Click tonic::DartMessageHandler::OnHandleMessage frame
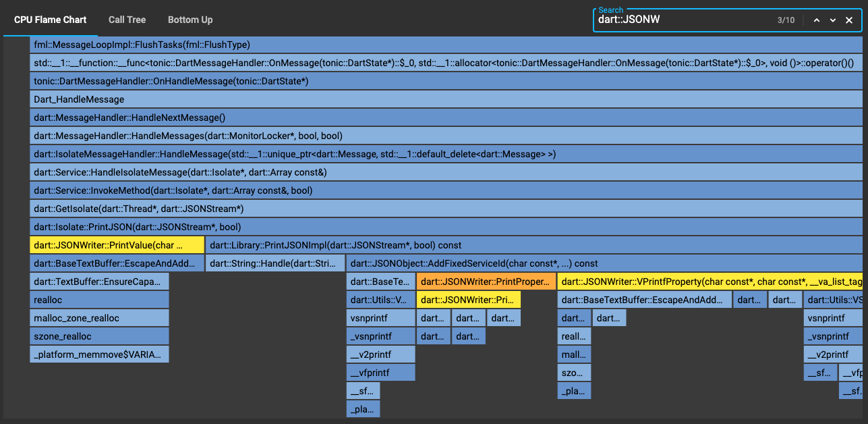The width and height of the screenshot is (868, 424). coord(446,82)
